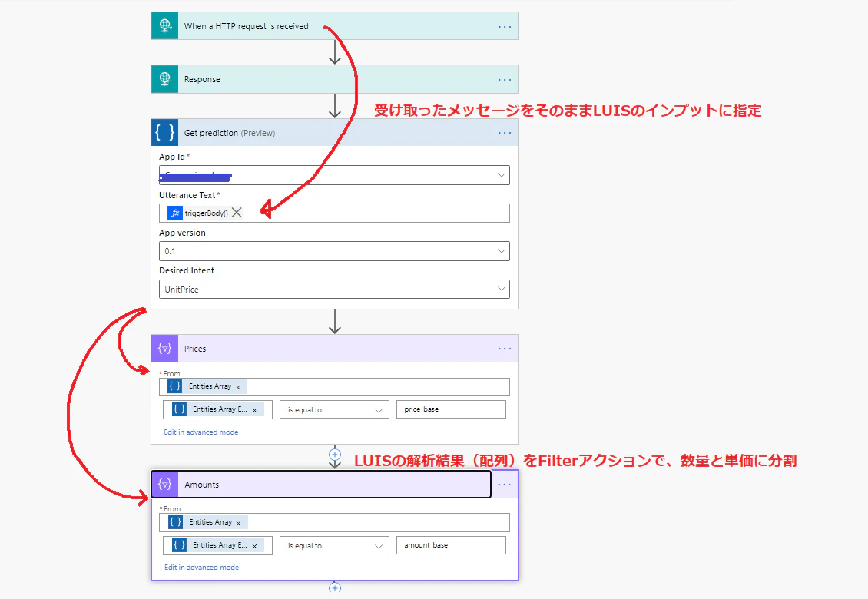Click 'Edit in advanced mode' in Amounts
This screenshot has width=868, height=599.
(x=201, y=567)
